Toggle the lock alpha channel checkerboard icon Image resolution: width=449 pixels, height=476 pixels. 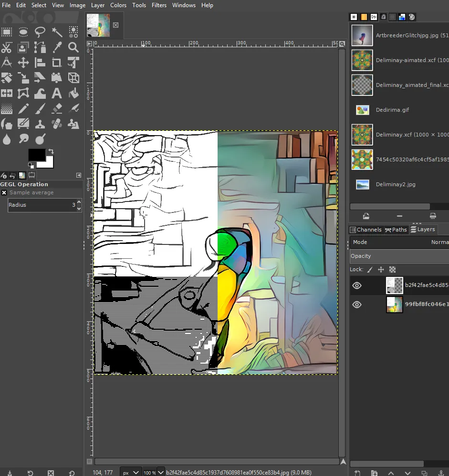click(x=392, y=270)
